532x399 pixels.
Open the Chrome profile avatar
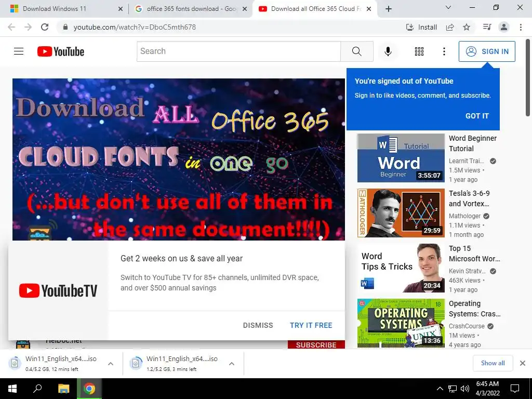click(504, 27)
